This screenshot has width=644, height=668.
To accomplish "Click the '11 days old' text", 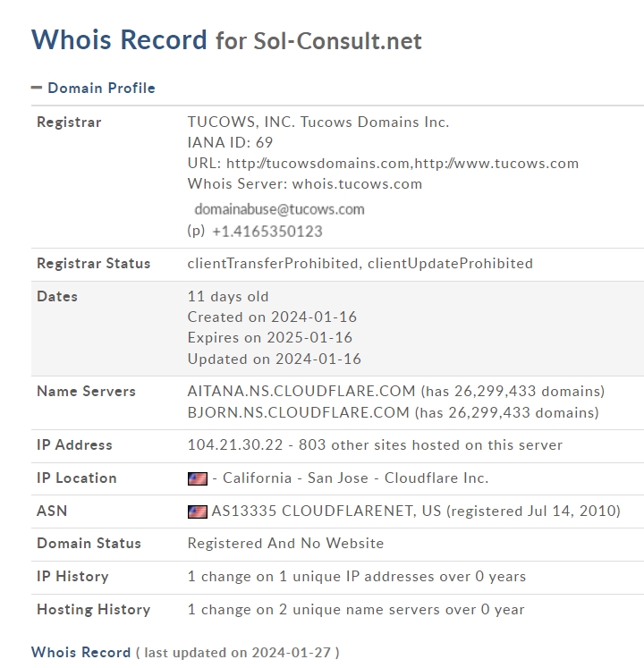I will tap(228, 296).
